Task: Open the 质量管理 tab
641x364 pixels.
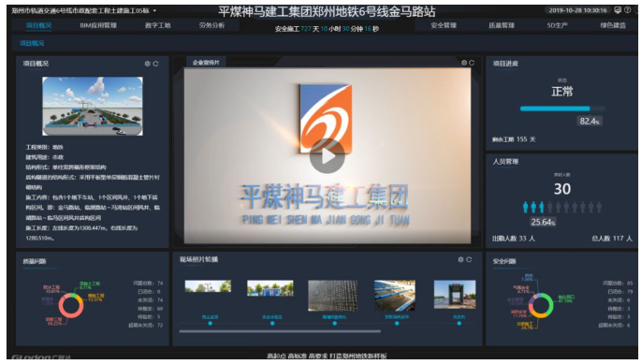Action: [x=502, y=25]
